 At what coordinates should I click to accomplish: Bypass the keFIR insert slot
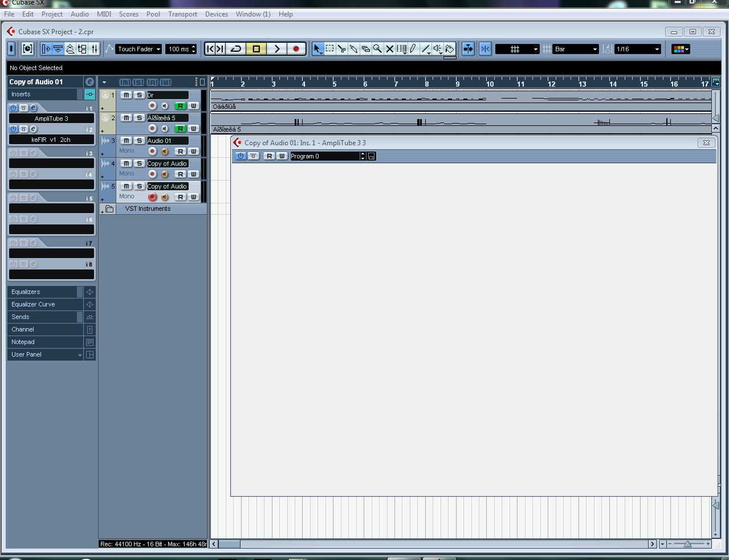tap(23, 129)
